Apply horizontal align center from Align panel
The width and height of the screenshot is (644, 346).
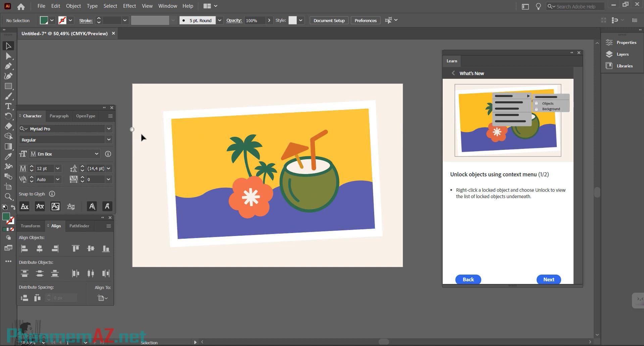(x=40, y=248)
